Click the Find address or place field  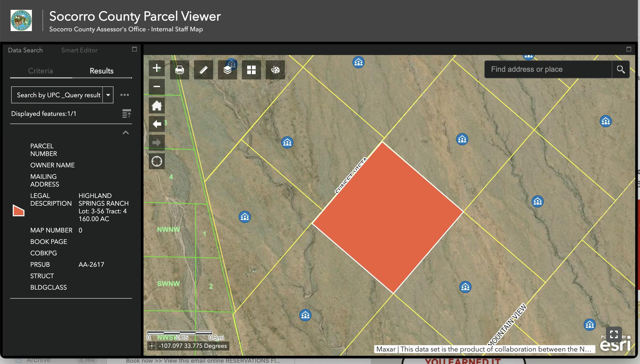point(548,69)
